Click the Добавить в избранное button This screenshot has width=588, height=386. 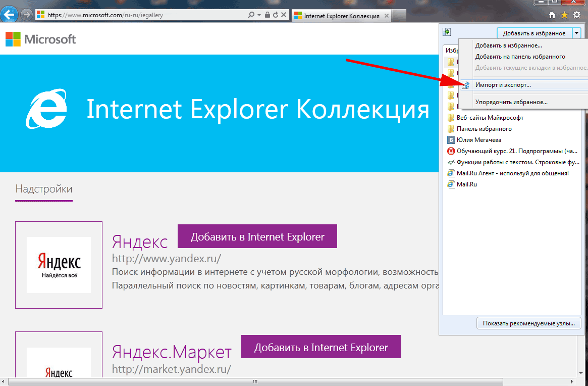534,33
